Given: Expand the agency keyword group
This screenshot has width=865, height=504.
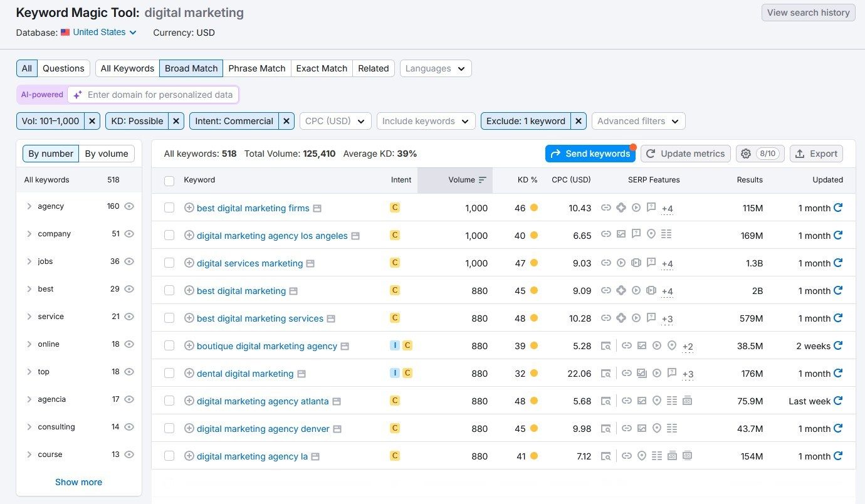Looking at the screenshot, I should [x=29, y=206].
